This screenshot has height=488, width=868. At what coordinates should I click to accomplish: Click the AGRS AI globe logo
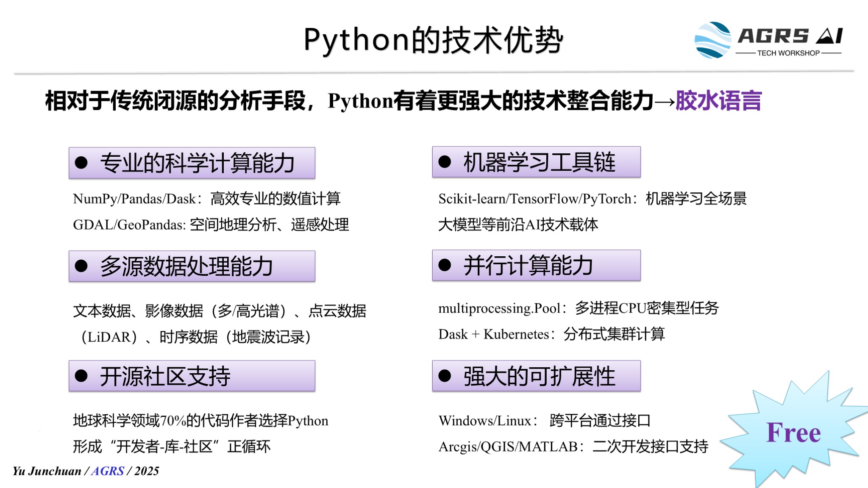coord(713,40)
